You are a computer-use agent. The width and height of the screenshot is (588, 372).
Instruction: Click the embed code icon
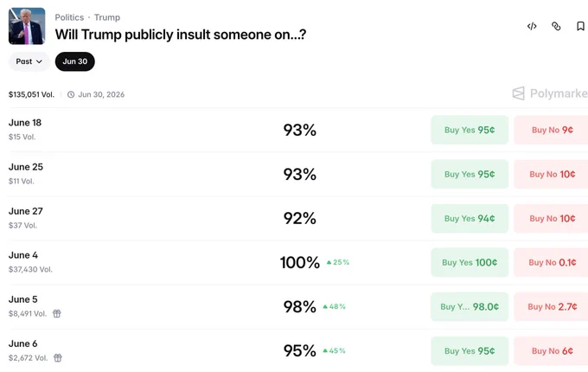point(532,26)
